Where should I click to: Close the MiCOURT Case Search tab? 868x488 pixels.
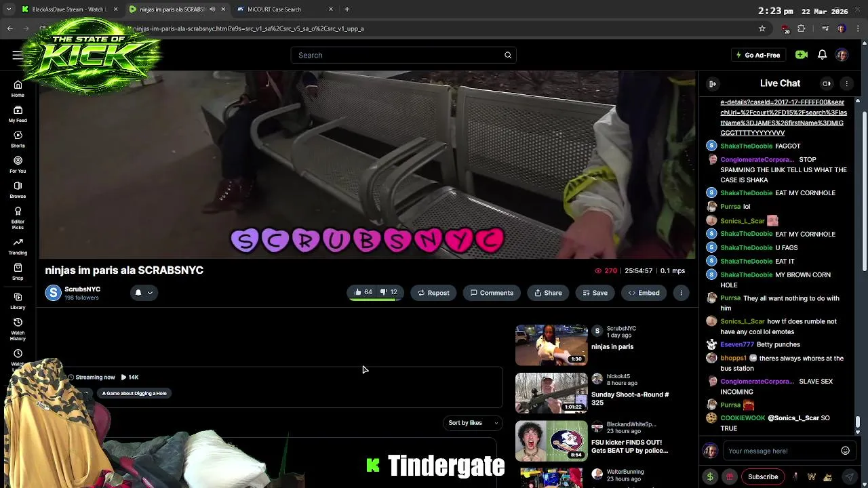[331, 9]
